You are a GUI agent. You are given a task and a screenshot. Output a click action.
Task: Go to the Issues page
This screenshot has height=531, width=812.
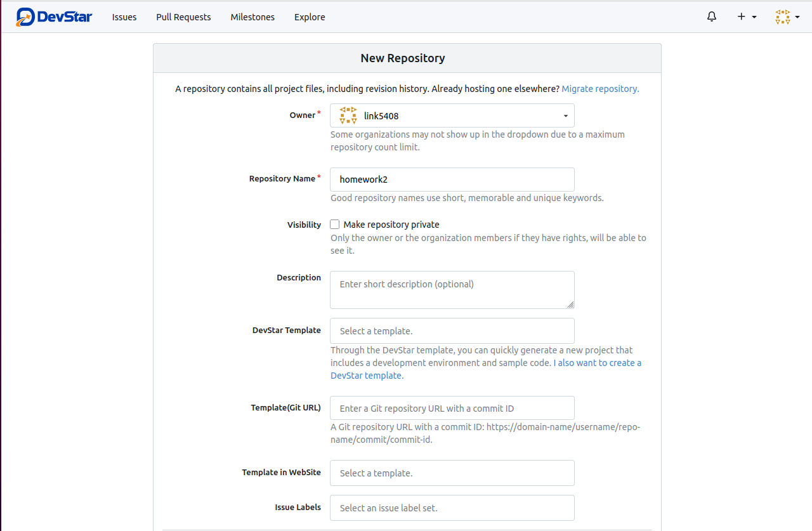(x=124, y=17)
